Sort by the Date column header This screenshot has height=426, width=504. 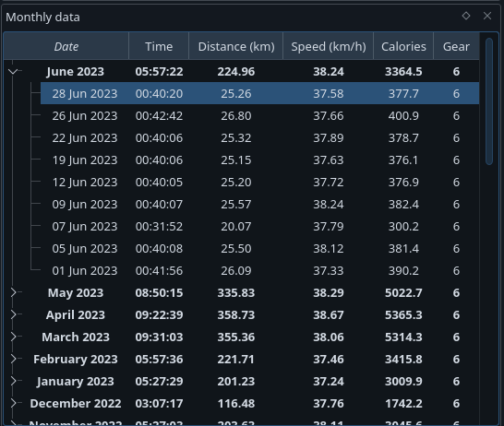tap(66, 46)
